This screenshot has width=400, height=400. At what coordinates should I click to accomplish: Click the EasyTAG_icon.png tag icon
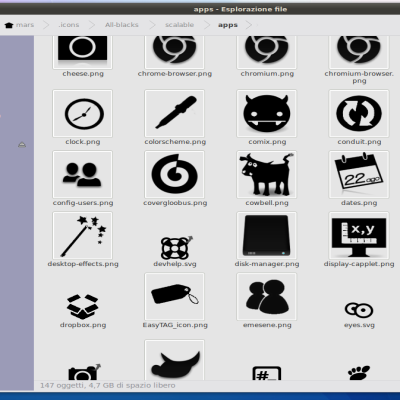coord(174,296)
